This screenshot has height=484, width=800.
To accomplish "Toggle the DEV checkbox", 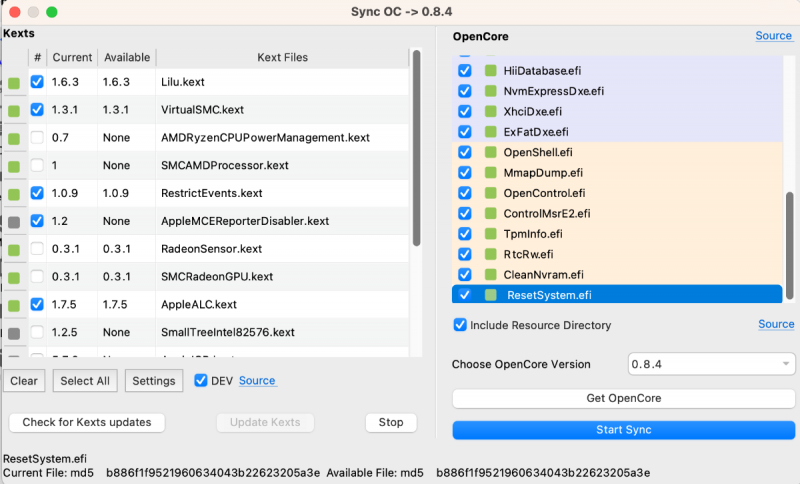I will [201, 380].
